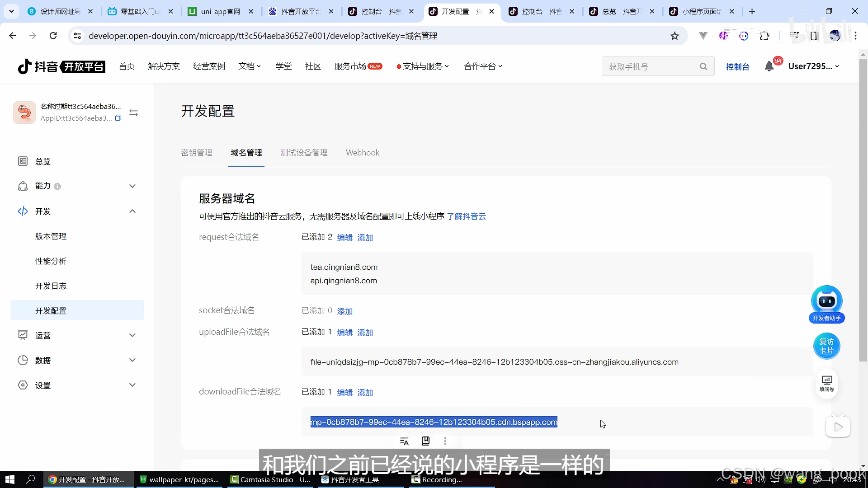Open the 支持与服务 dropdown menu
This screenshot has width=868, height=488.
click(423, 66)
